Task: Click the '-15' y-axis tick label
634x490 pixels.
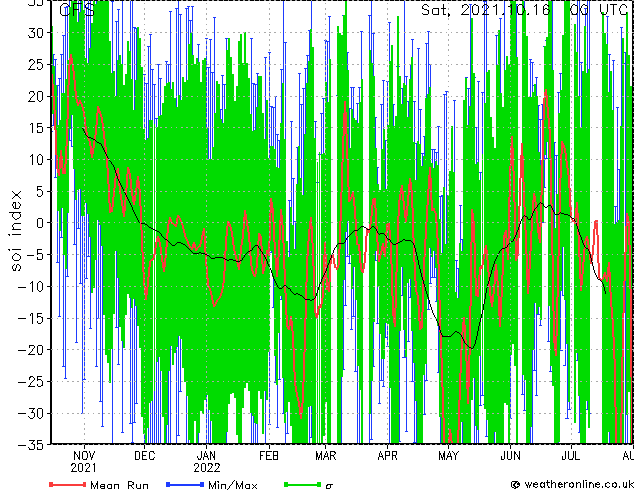Action: click(31, 318)
